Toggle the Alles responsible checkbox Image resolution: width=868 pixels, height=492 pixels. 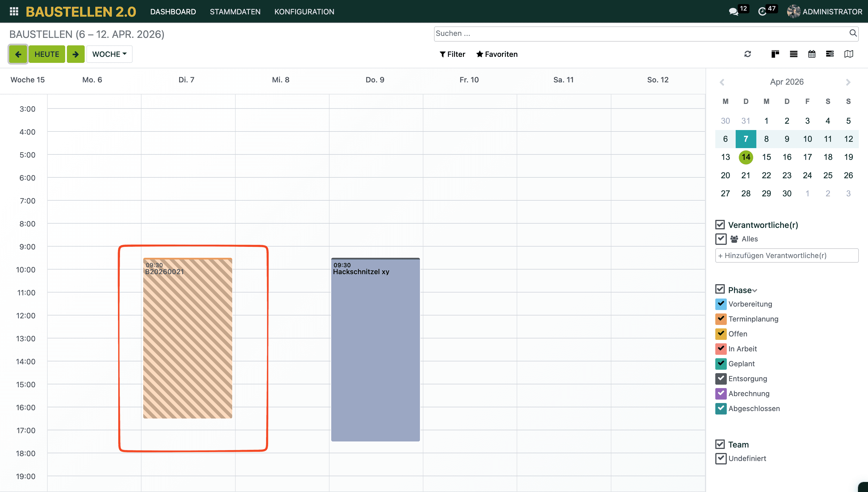(721, 239)
